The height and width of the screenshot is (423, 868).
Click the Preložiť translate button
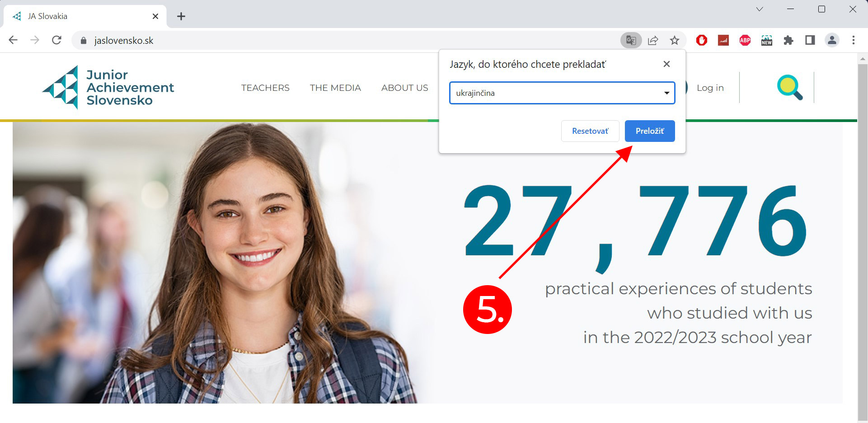pyautogui.click(x=650, y=131)
